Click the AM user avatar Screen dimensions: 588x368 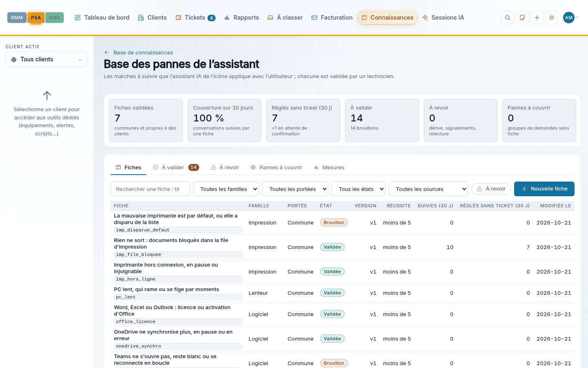coord(569,18)
